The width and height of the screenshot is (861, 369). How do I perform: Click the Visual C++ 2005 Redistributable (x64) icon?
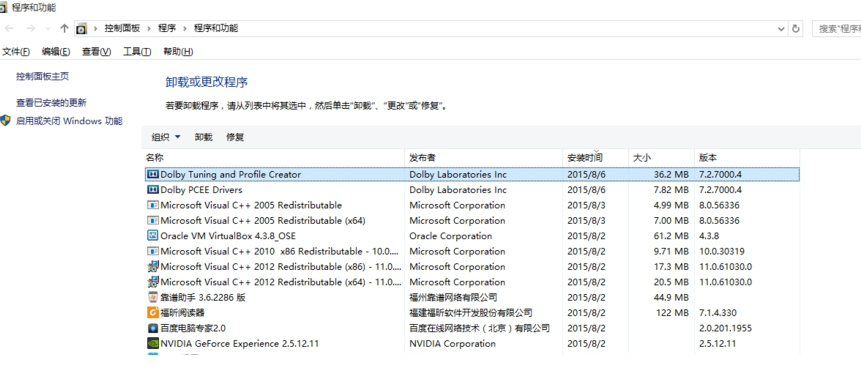(153, 221)
